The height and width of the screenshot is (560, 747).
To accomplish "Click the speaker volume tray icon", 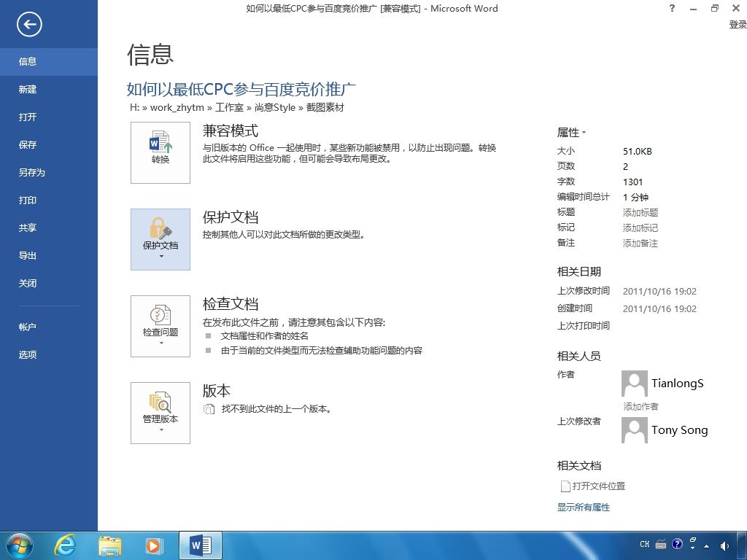I will pyautogui.click(x=724, y=545).
